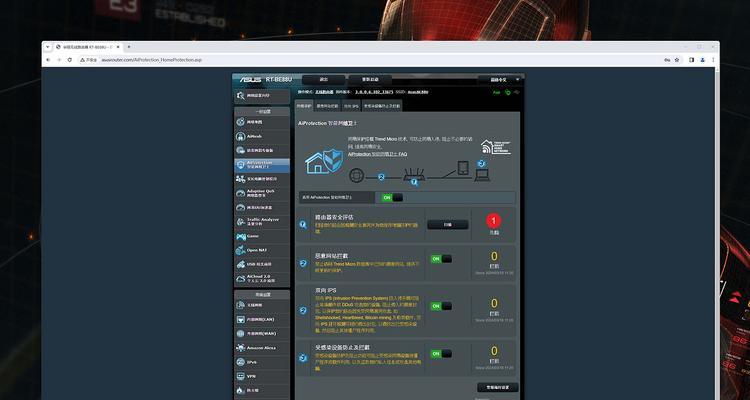Click the Malicious Sites Blocking hit count 0
The image size is (750, 400).
click(x=494, y=257)
